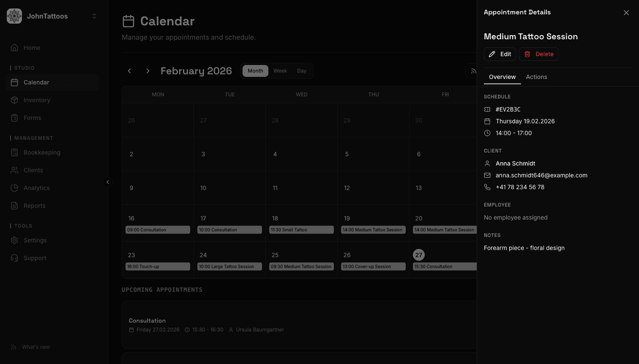Expand the JohnTattoos workspace switcher
The image size is (639, 364).
pos(94,16)
